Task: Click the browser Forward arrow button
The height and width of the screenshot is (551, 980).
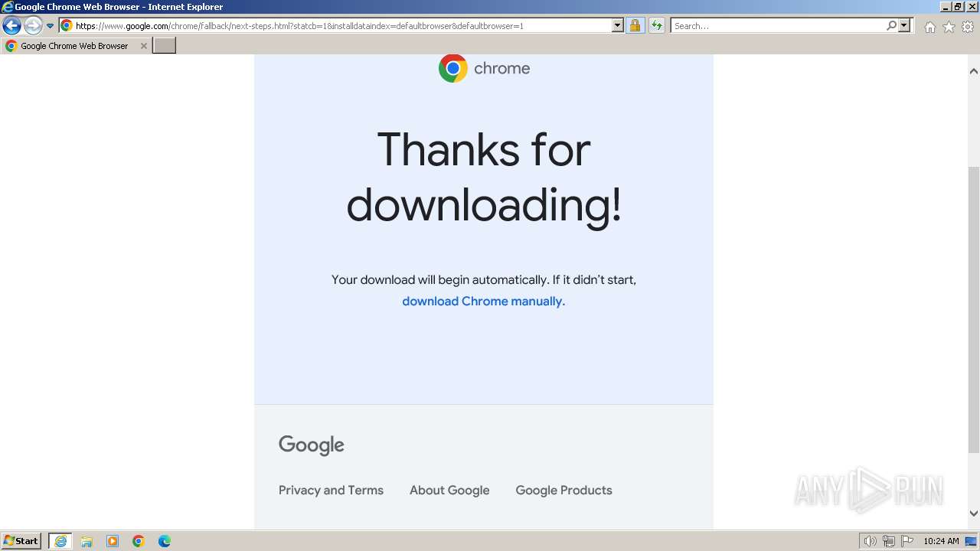Action: (33, 26)
